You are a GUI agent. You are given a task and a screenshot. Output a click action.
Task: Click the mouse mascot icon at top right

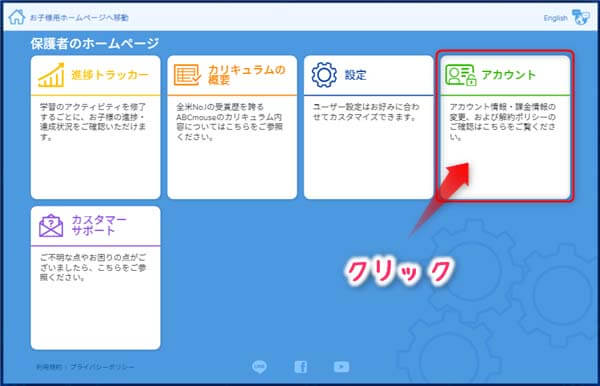tap(581, 17)
